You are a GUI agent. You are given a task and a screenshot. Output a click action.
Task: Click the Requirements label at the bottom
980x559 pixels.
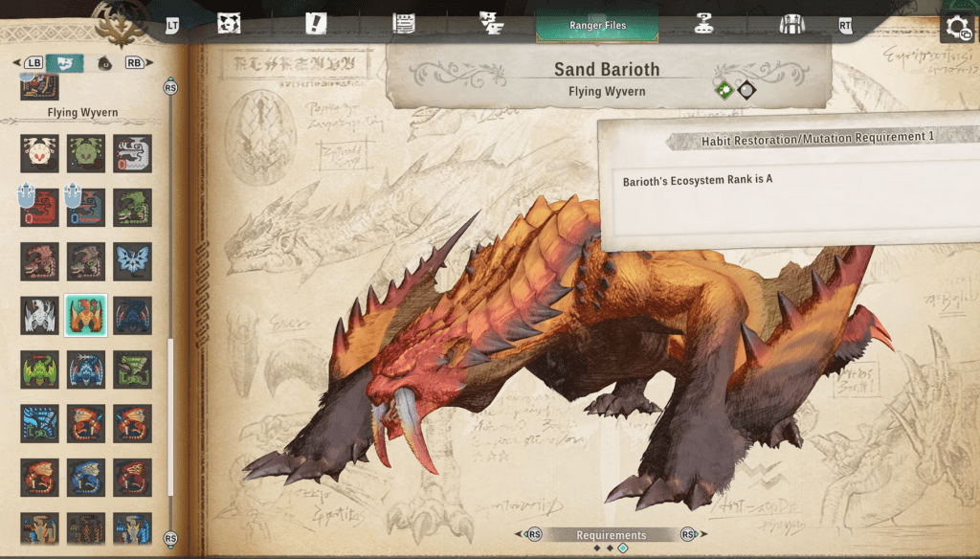(612, 535)
